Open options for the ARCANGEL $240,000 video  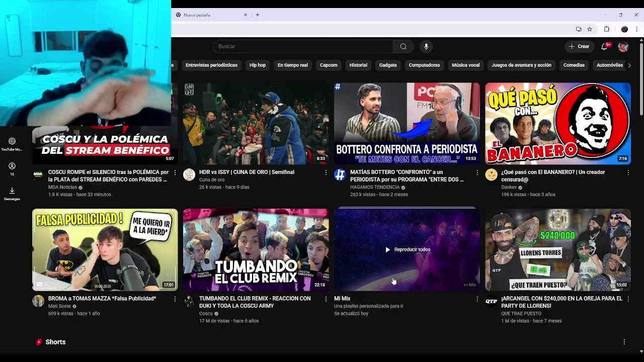(x=628, y=299)
